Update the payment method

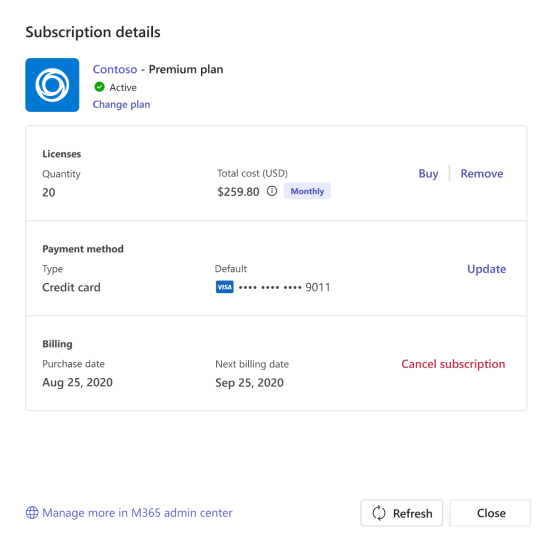pos(487,269)
